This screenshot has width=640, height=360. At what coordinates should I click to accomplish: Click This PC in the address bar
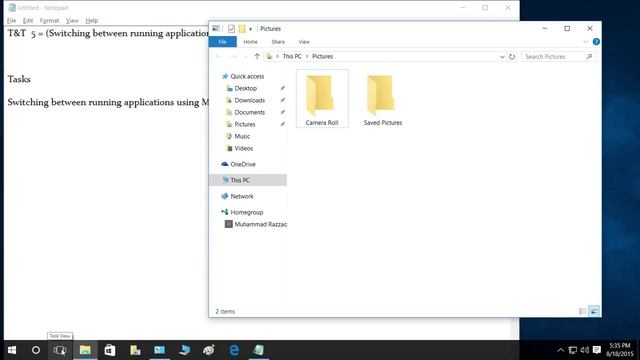[292, 56]
